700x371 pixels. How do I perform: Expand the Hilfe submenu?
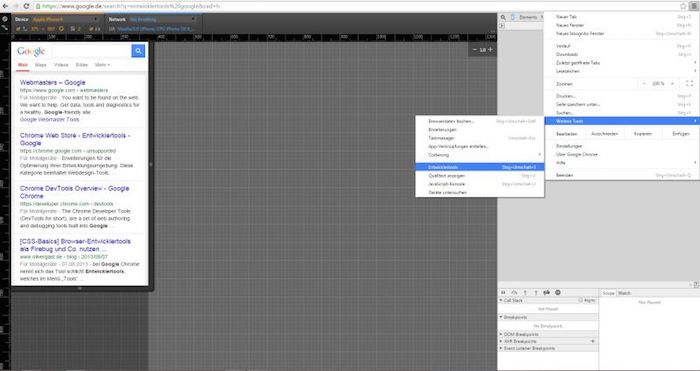[x=621, y=163]
